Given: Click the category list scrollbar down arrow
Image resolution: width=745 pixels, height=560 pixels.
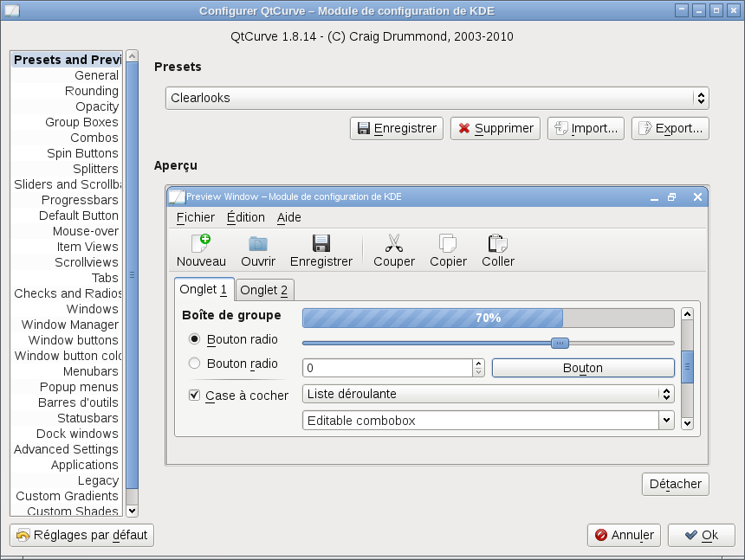Looking at the screenshot, I should pos(133,512).
